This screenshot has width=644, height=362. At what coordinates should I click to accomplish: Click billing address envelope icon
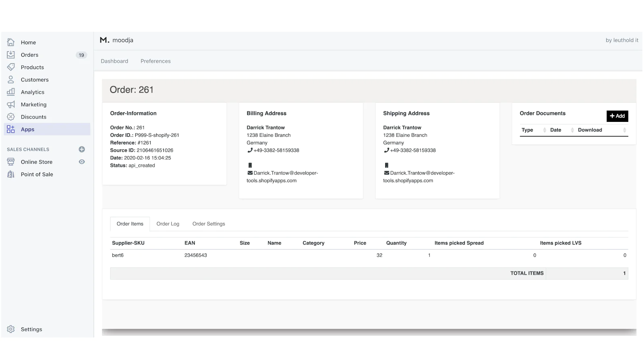click(x=250, y=173)
